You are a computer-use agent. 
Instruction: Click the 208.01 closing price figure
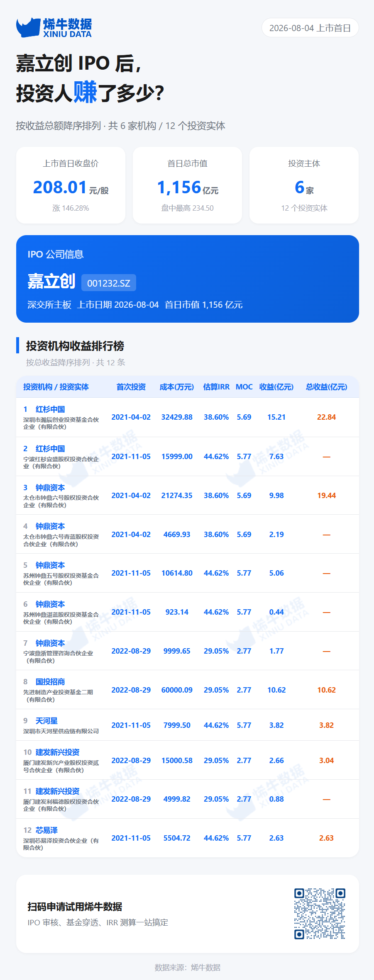click(60, 187)
